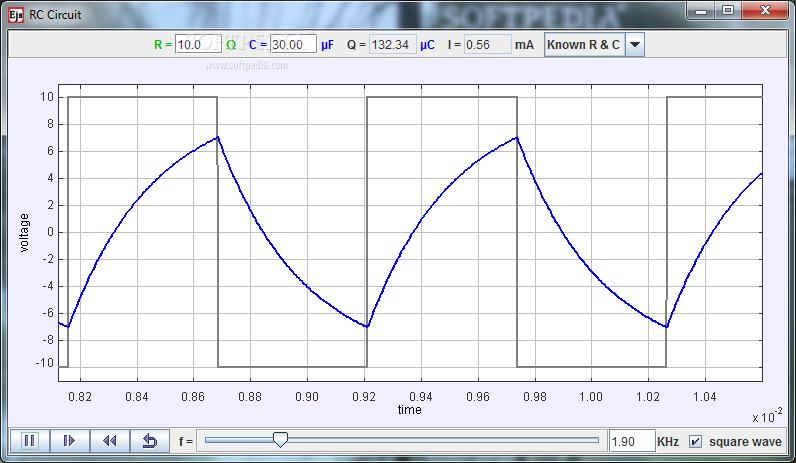This screenshot has width=796, height=463.
Task: Click the frequency value field showing 1.90
Action: point(632,442)
